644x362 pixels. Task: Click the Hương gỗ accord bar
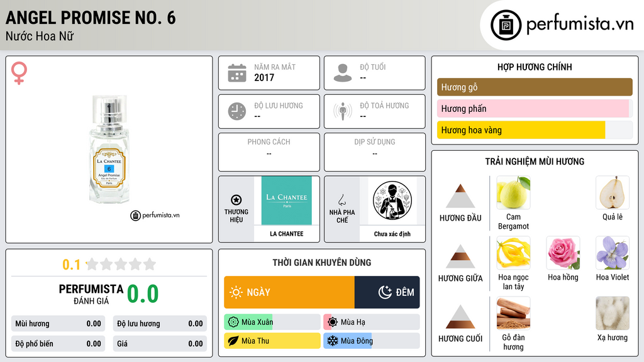pyautogui.click(x=535, y=87)
